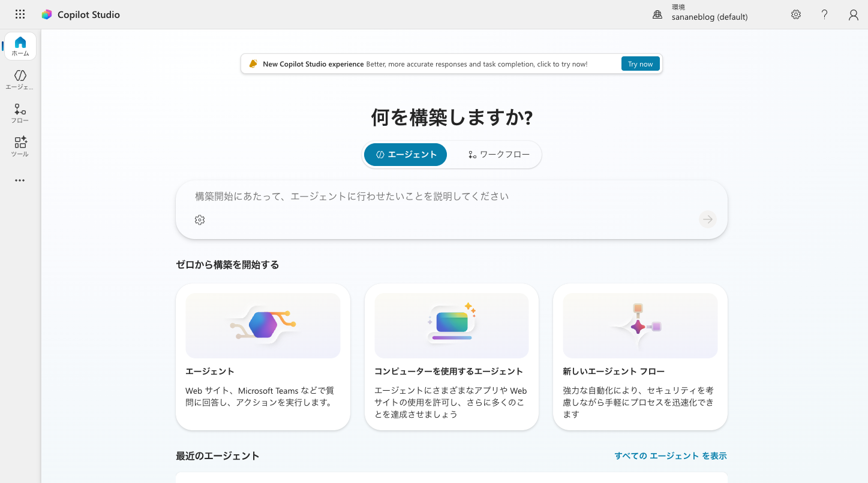Open the environment picker icon
868x483 pixels.
click(x=657, y=14)
